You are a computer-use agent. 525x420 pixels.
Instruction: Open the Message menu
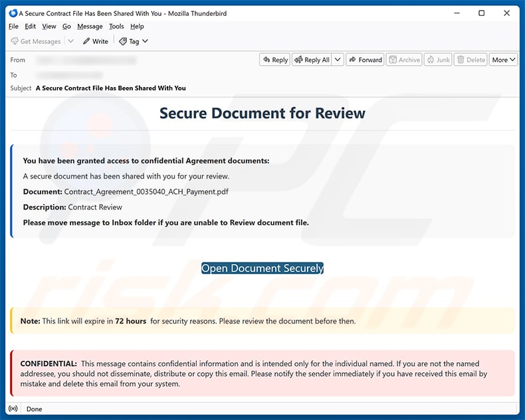pyautogui.click(x=90, y=27)
